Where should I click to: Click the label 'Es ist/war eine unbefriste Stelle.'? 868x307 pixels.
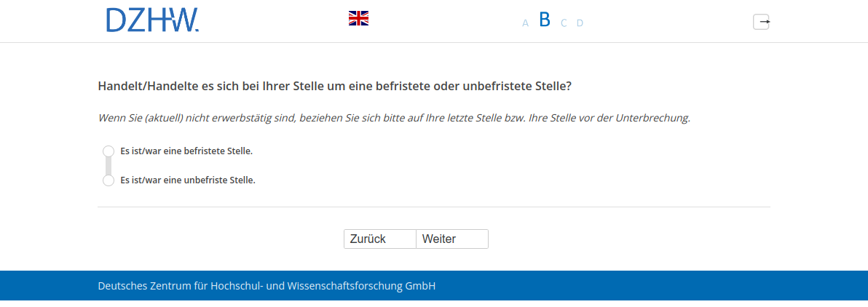[188, 180]
